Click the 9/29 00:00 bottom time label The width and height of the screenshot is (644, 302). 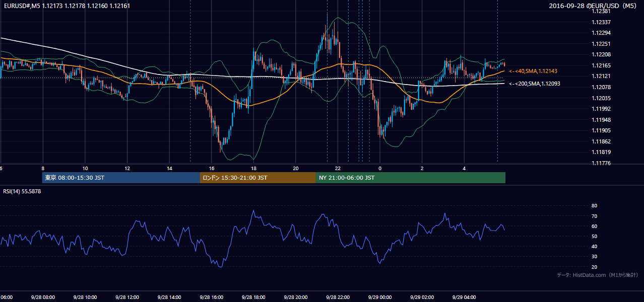(379, 297)
